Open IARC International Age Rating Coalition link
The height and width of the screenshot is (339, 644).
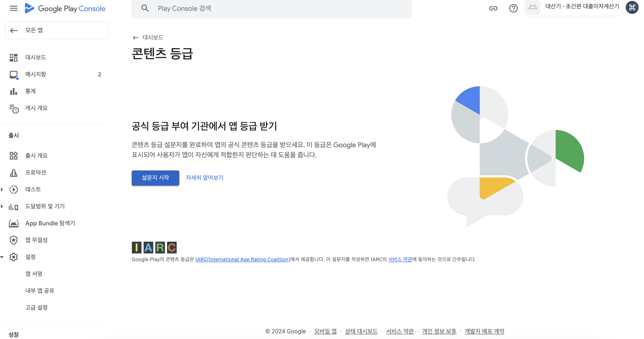[x=243, y=260]
